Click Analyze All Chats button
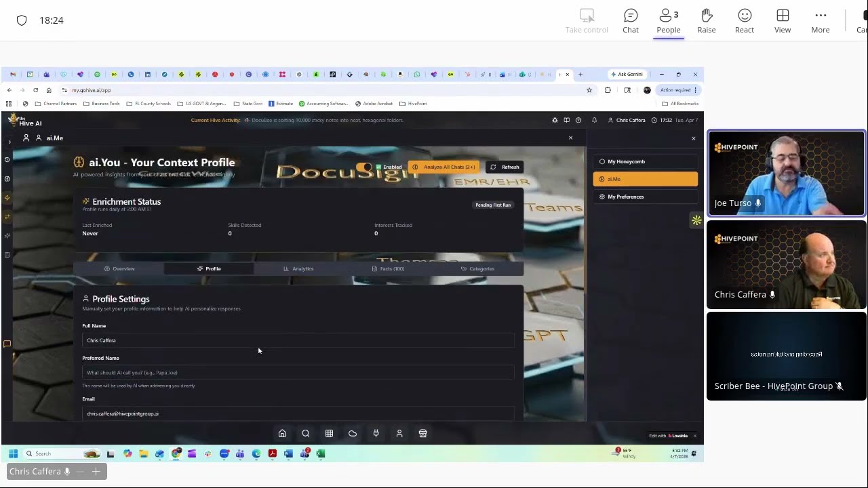 pyautogui.click(x=444, y=167)
